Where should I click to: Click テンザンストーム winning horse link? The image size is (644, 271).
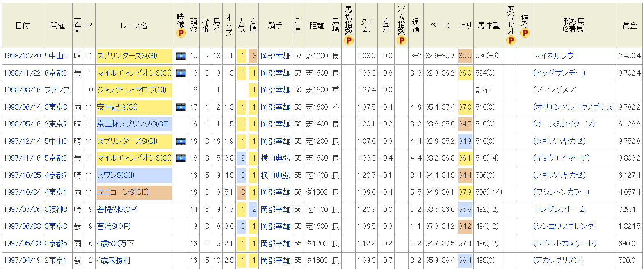560,209
